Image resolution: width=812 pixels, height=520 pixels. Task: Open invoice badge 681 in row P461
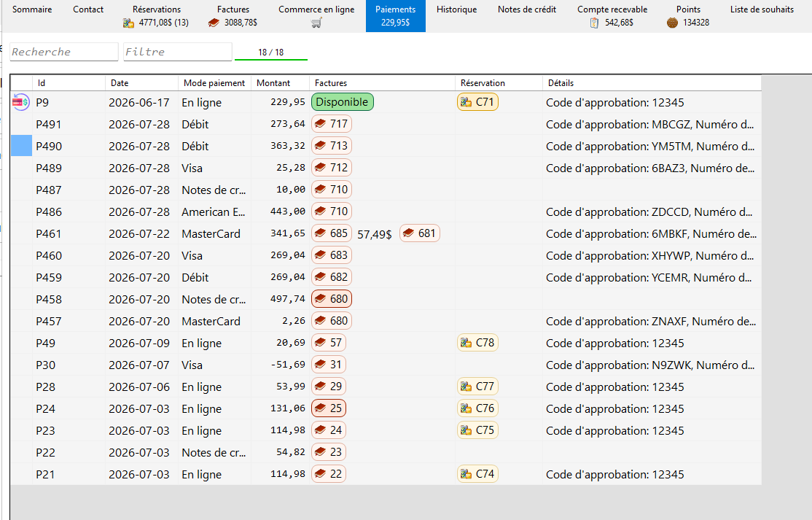coord(419,233)
